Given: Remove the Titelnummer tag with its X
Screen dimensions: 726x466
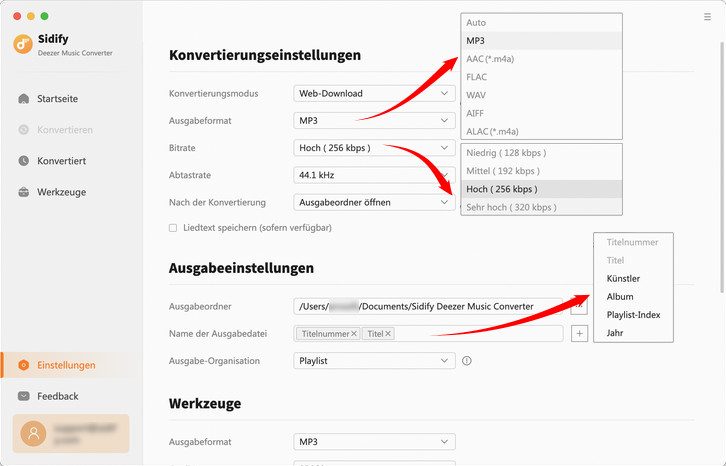Looking at the screenshot, I should [x=354, y=334].
